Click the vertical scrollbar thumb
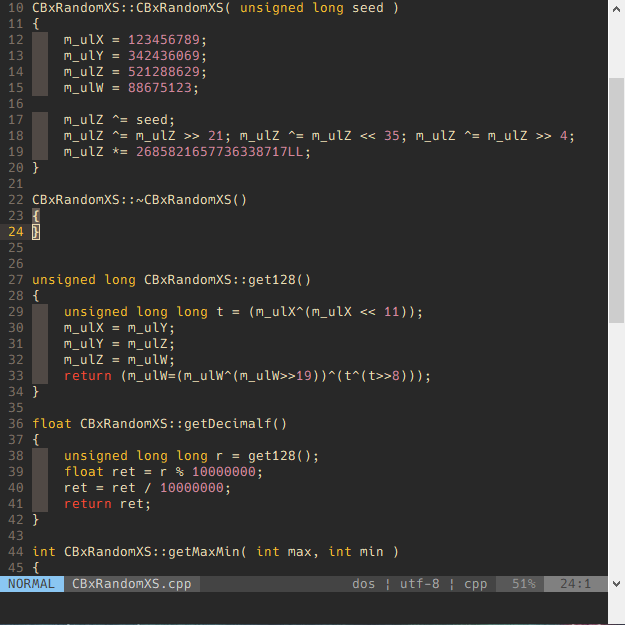The image size is (625, 625). pos(616,200)
